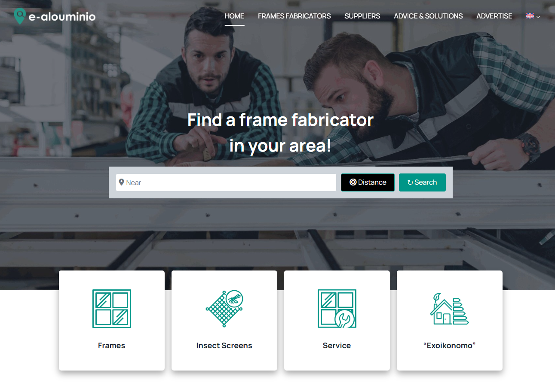Click the "Frames" card label

[112, 346]
